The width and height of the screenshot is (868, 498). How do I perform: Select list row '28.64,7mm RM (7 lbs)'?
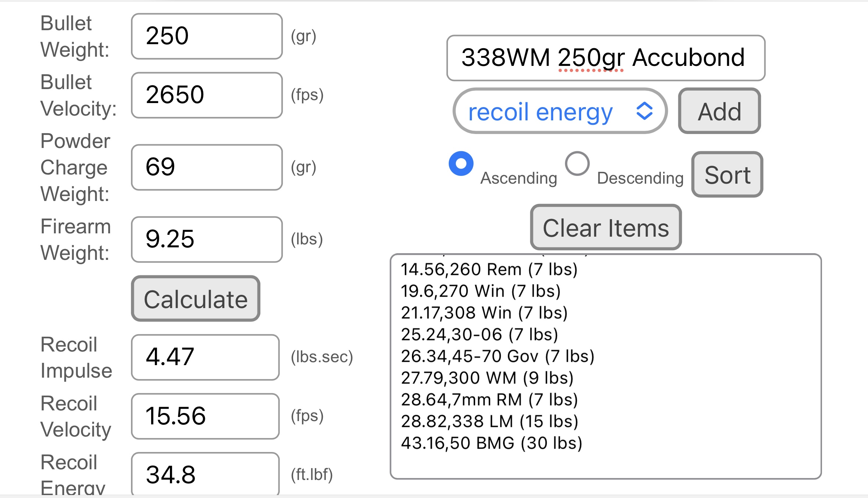pos(490,400)
